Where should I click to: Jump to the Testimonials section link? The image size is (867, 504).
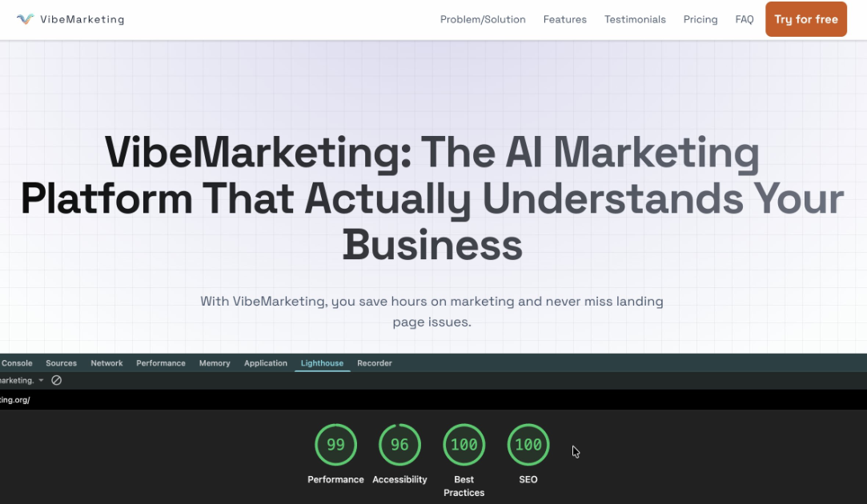click(x=635, y=19)
